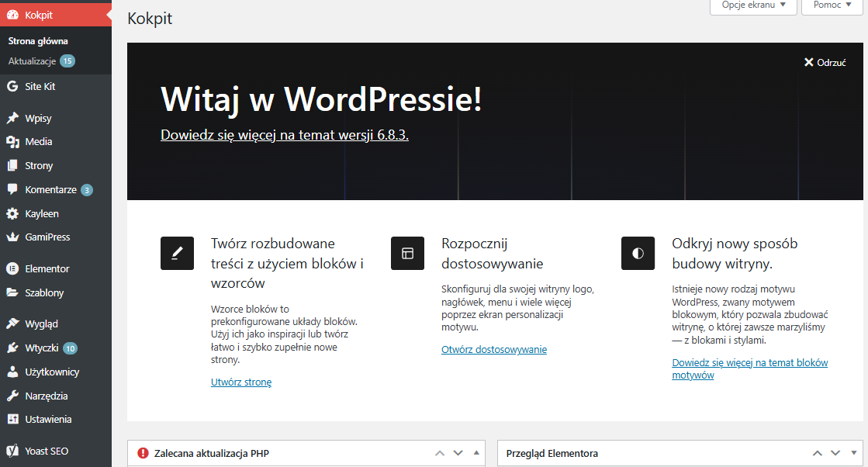868x467 pixels.
Task: Click the Utwórz stronę link
Action: coord(241,382)
